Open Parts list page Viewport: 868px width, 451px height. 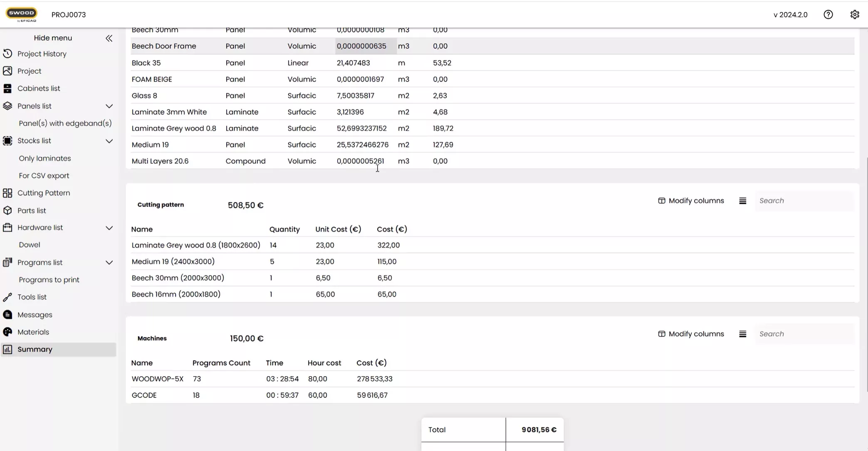32,211
